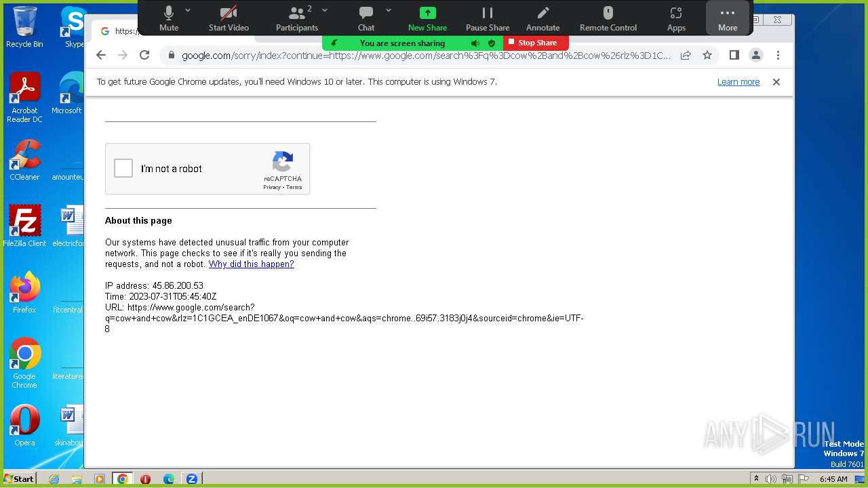Open Participants panel in Zoom
Image resolution: width=868 pixels, height=488 pixels.
pyautogui.click(x=296, y=18)
